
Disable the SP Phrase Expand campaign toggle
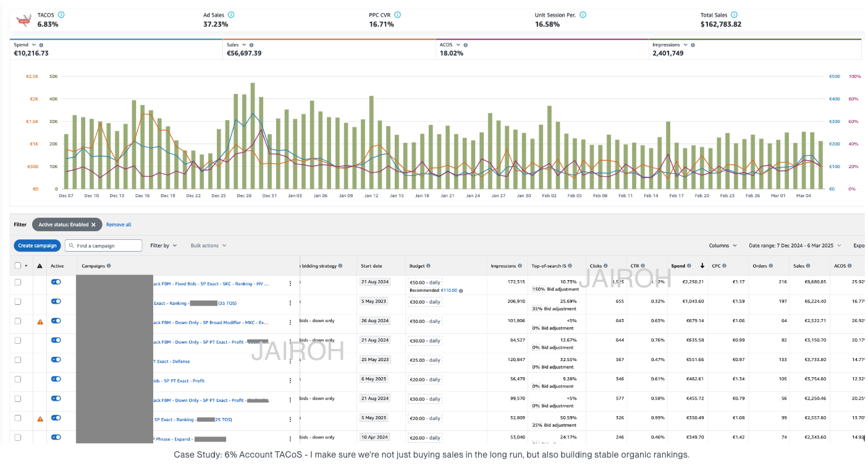coord(56,437)
